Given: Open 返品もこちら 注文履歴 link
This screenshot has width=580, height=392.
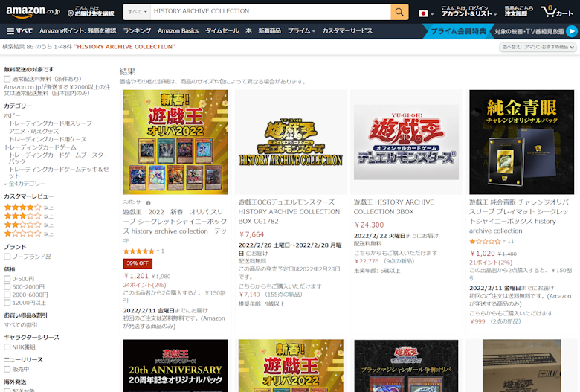Looking at the screenshot, I should (519, 12).
